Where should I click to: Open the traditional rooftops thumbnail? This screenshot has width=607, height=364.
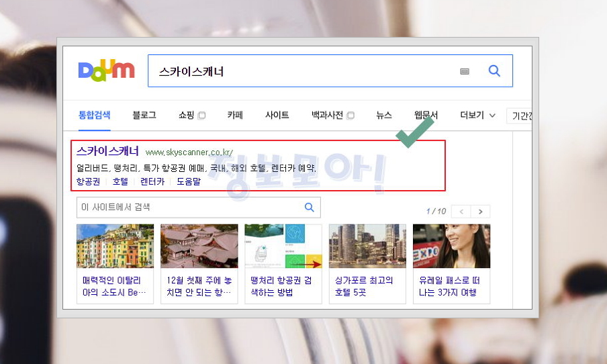[x=199, y=246]
